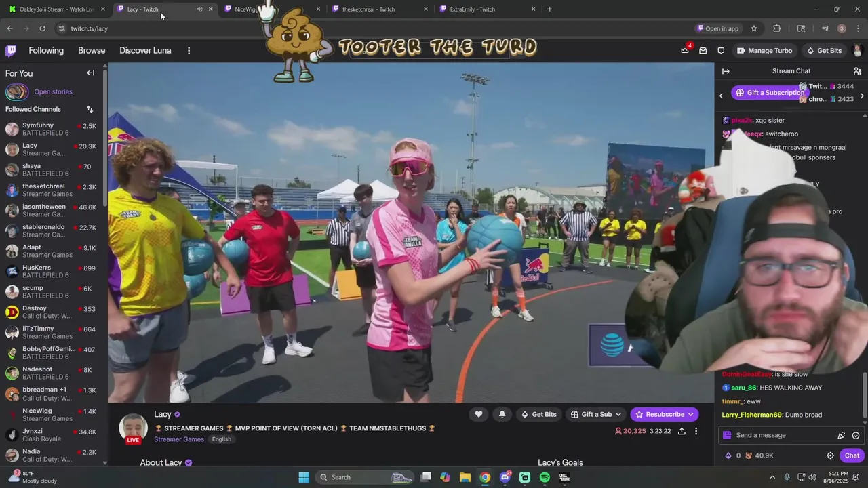
Task: Click the Manage Turbo button
Action: [764, 51]
